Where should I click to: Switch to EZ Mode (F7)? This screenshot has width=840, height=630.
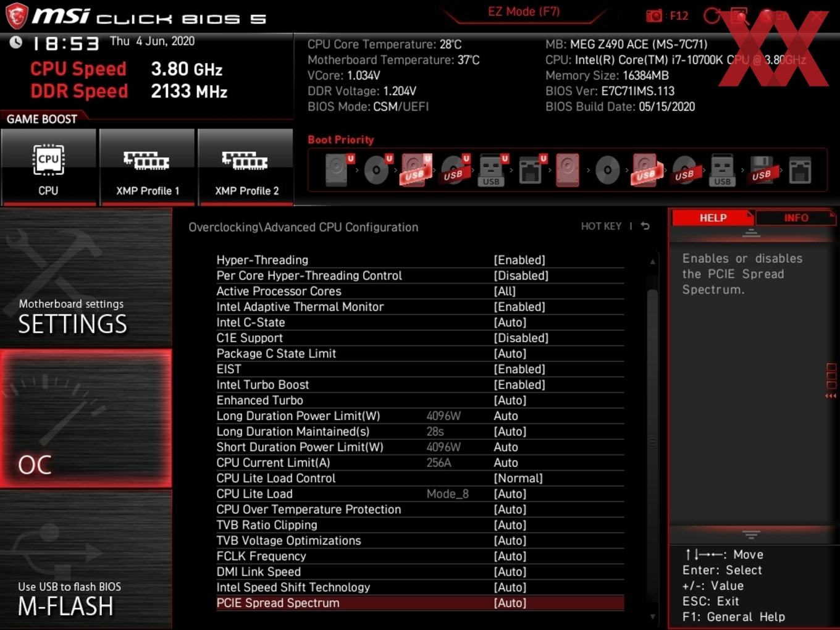point(524,12)
